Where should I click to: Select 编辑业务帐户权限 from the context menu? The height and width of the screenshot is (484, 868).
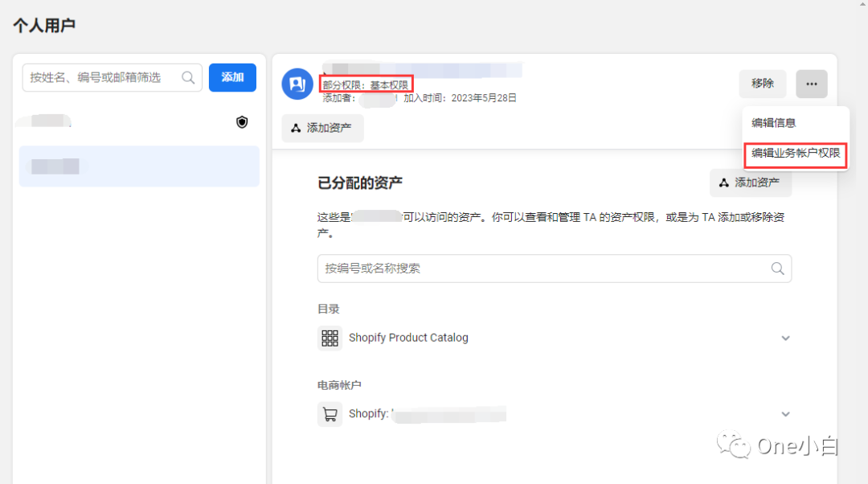click(x=796, y=156)
